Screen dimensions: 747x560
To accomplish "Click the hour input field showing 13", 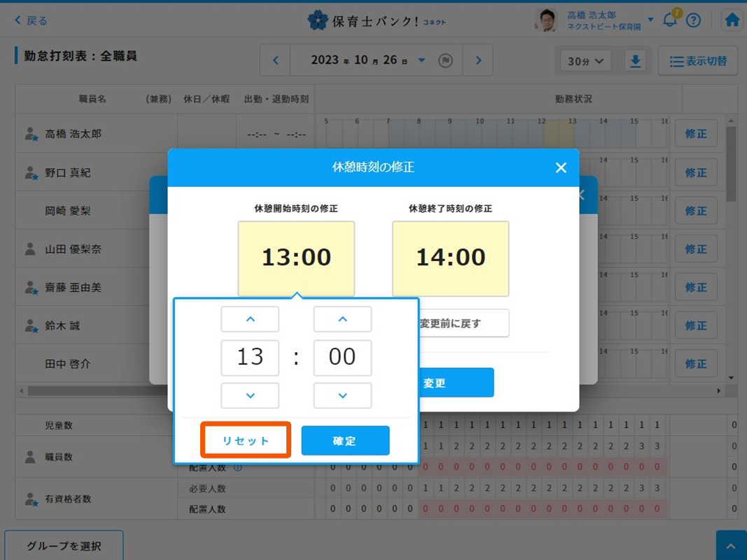I will tap(250, 358).
